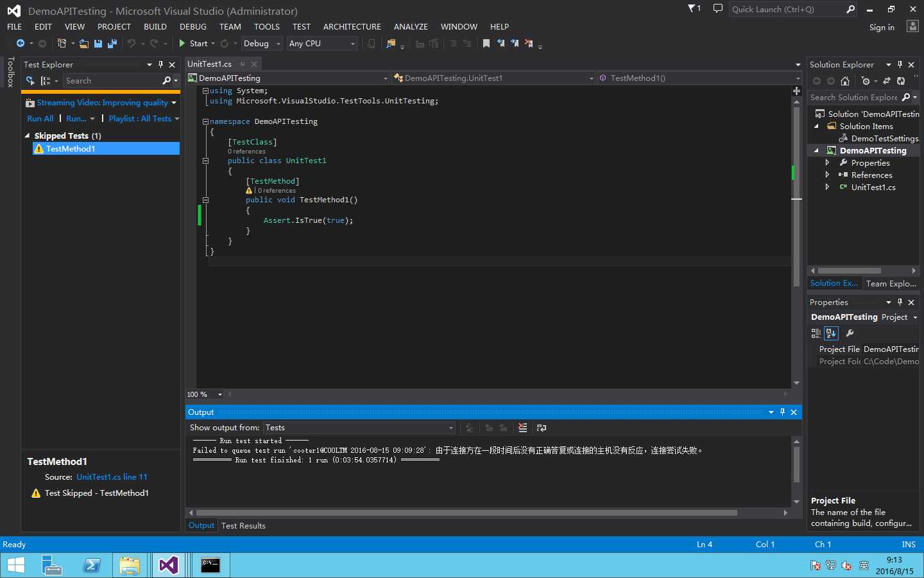This screenshot has height=578, width=924.
Task: Click the Save All toolbar icon
Action: (x=112, y=44)
